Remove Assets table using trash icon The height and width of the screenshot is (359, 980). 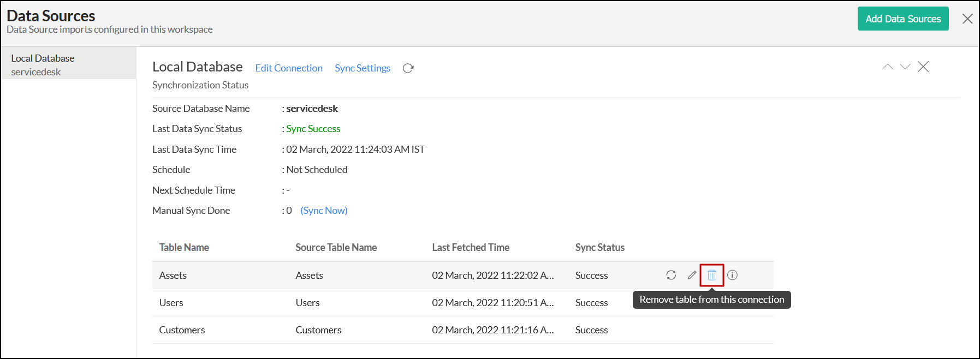tap(712, 275)
